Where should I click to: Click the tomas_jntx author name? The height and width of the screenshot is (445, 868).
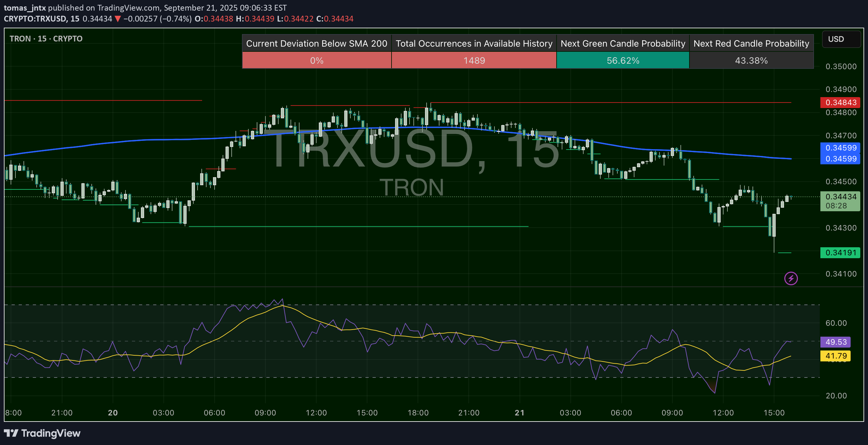click(x=24, y=8)
